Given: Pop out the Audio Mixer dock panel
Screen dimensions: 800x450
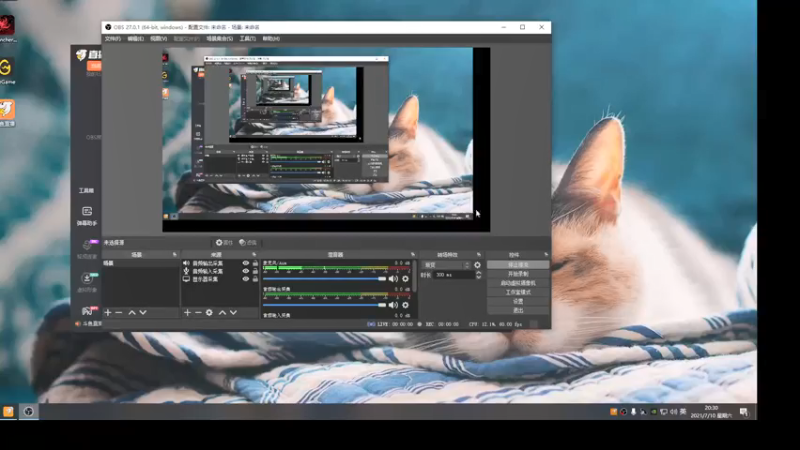Looking at the screenshot, I should coord(413,254).
